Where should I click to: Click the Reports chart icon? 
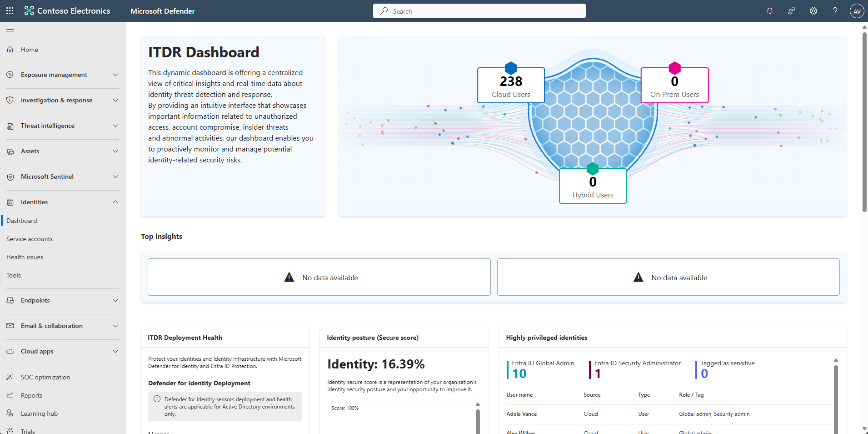click(x=10, y=395)
